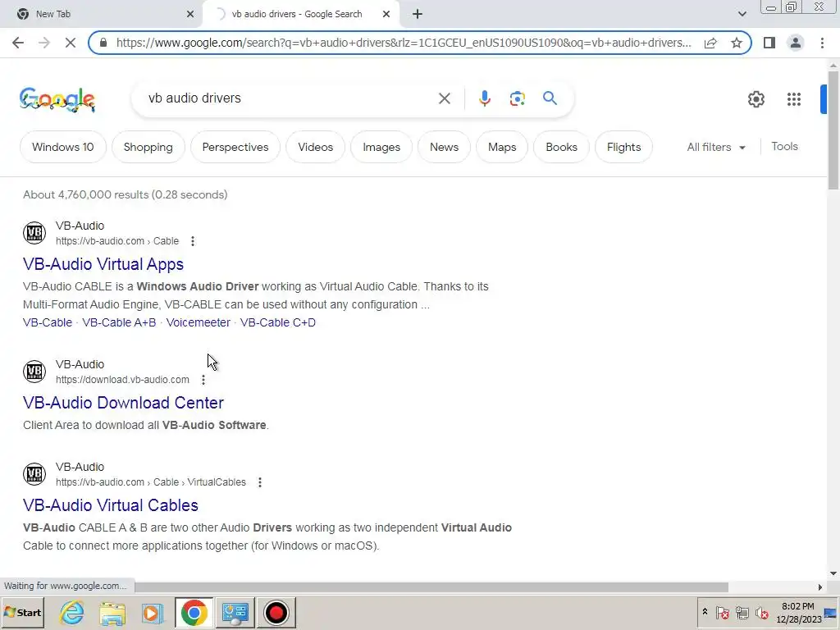Click the address bar URL
The height and width of the screenshot is (630, 840).
coord(404,43)
